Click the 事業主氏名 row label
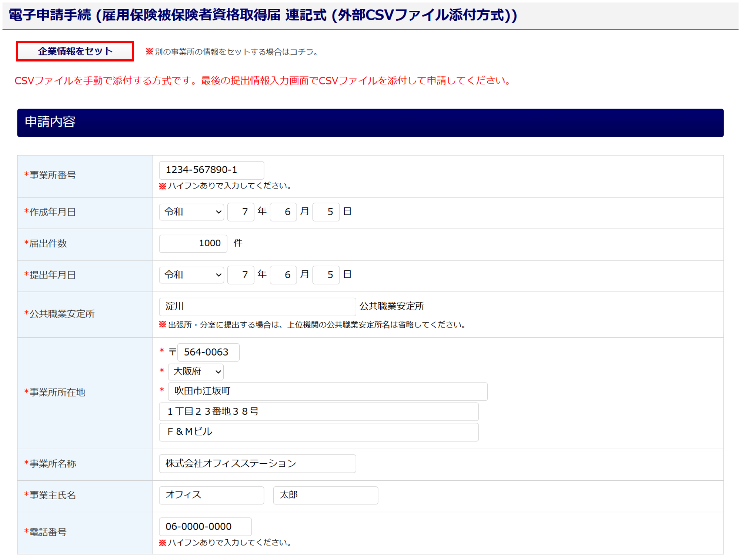The height and width of the screenshot is (560, 741). coord(50,495)
